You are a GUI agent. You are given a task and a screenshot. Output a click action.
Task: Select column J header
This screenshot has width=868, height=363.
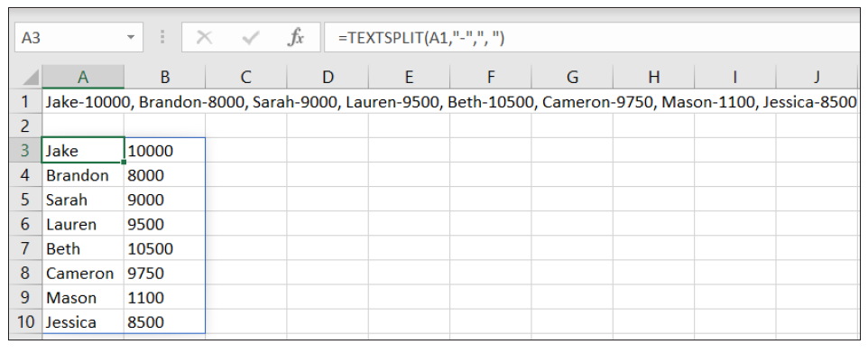tap(816, 78)
